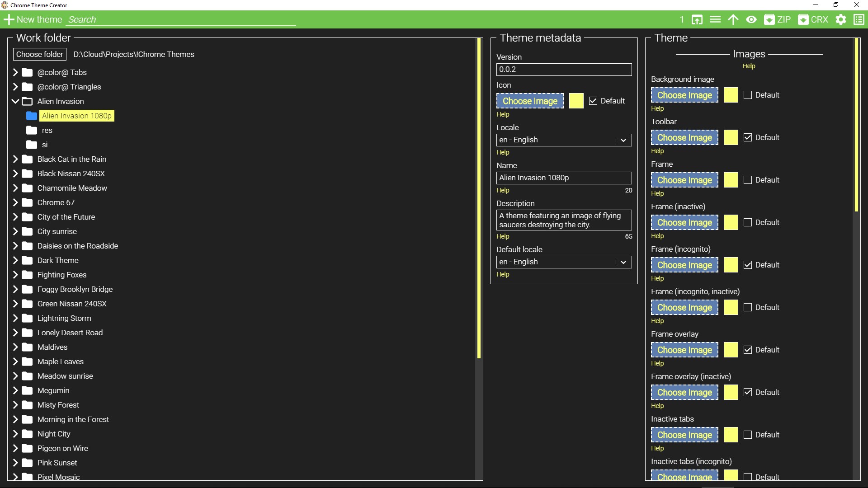868x488 pixels.
Task: Select the res folder in tree
Action: tap(47, 130)
